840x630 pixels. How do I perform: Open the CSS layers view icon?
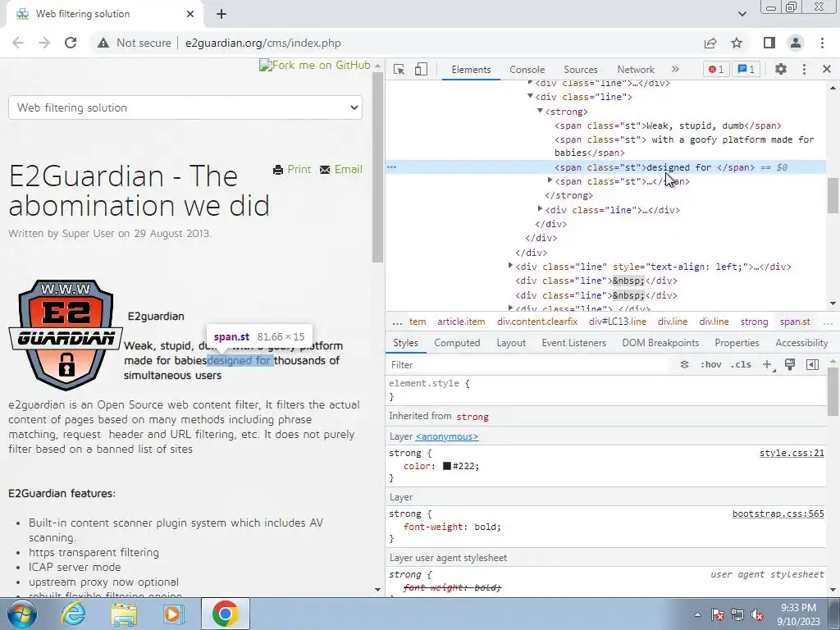[x=684, y=365]
